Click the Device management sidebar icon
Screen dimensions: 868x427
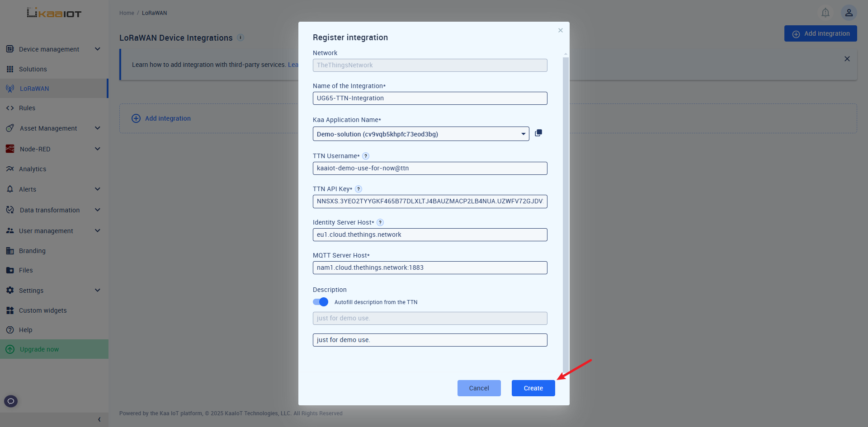tap(10, 49)
